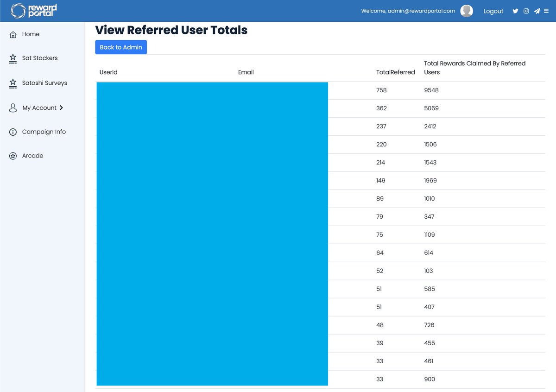The height and width of the screenshot is (392, 556).
Task: Select the 347 rewards cell
Action: click(429, 217)
